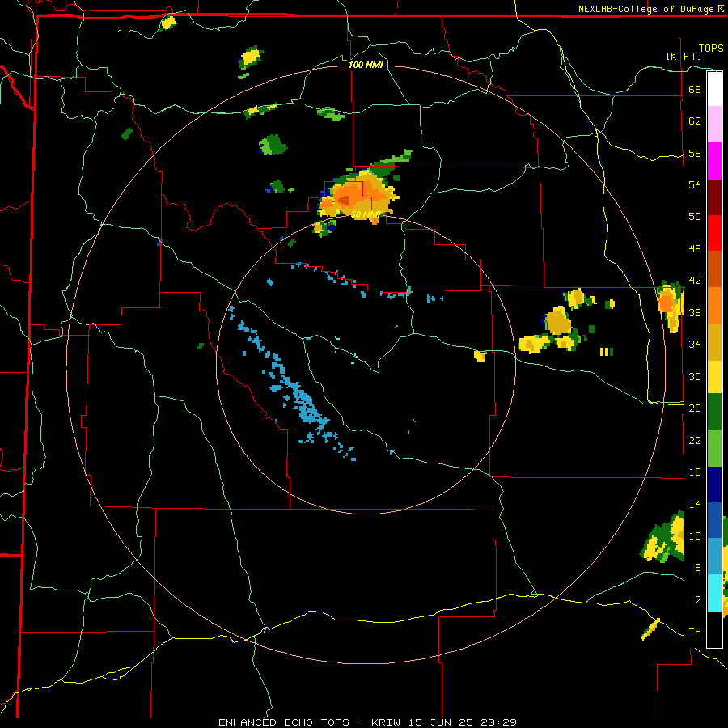Click the 10 legend label
Viewport: 728px width, 728px height.
tap(695, 535)
